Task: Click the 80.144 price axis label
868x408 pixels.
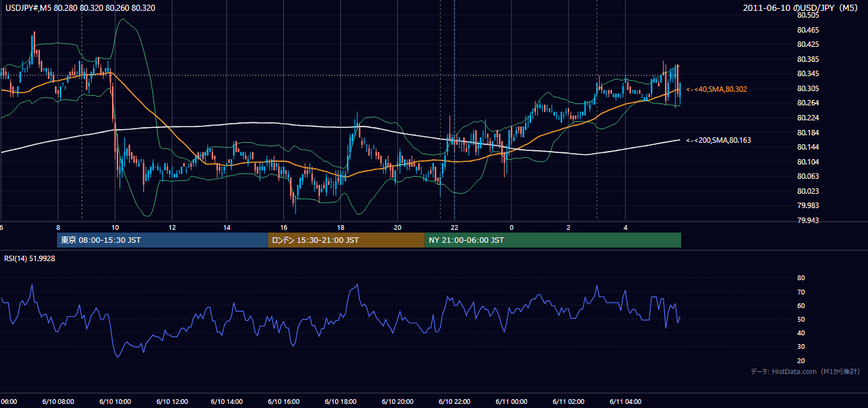Action: [x=808, y=147]
